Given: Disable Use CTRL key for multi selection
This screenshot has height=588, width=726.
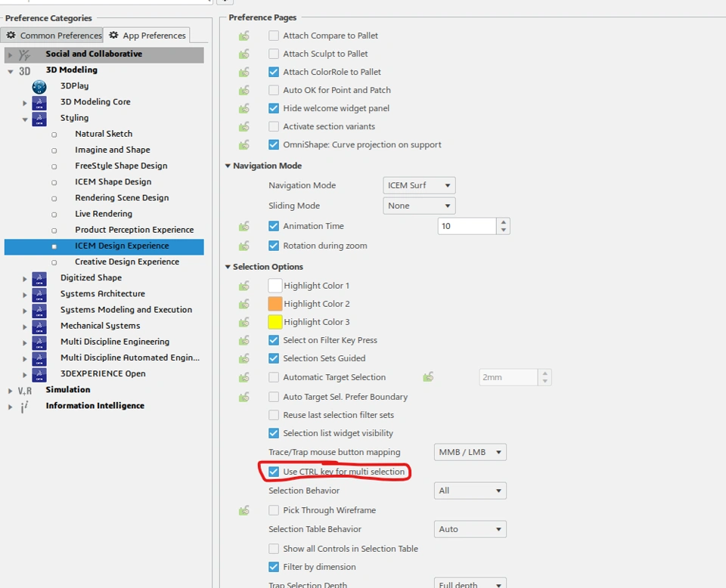Looking at the screenshot, I should pos(274,472).
